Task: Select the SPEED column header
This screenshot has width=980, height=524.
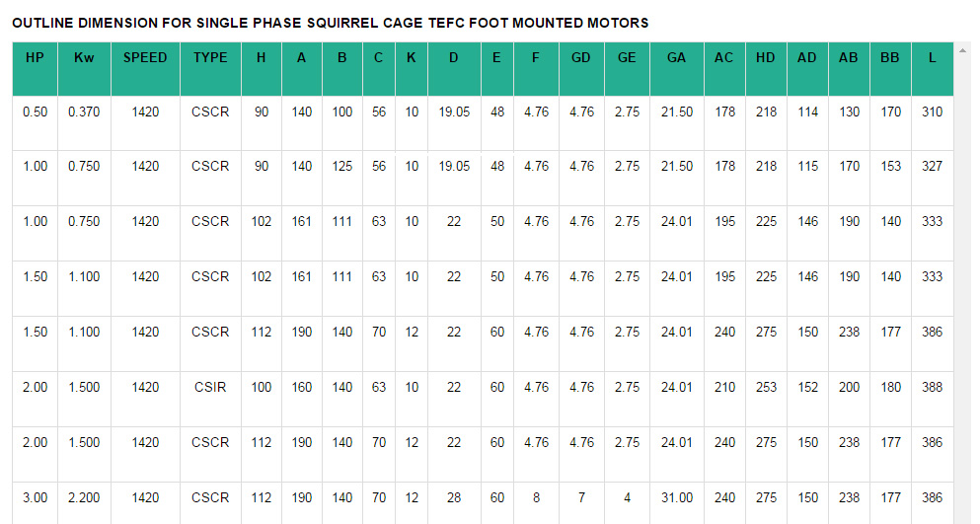Action: [x=145, y=58]
